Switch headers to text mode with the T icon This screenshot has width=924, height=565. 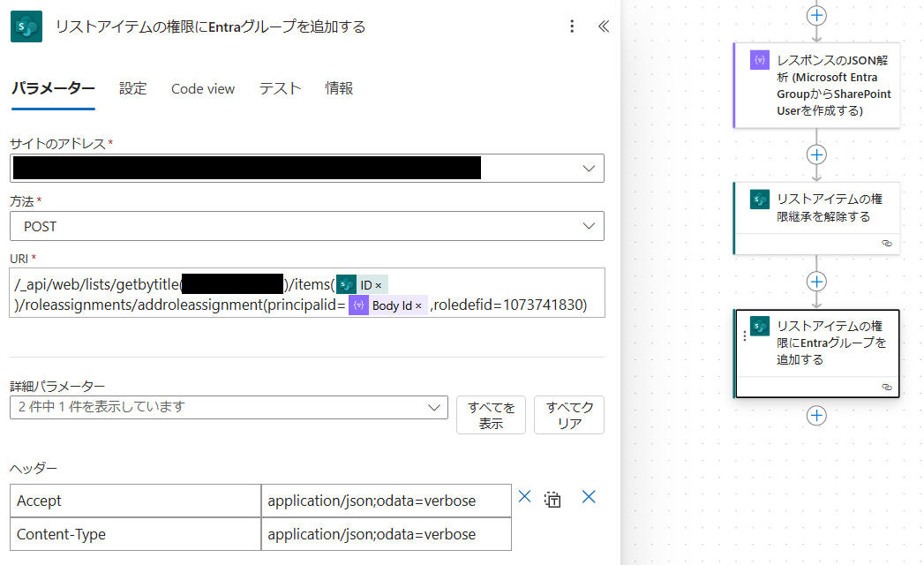(551, 499)
